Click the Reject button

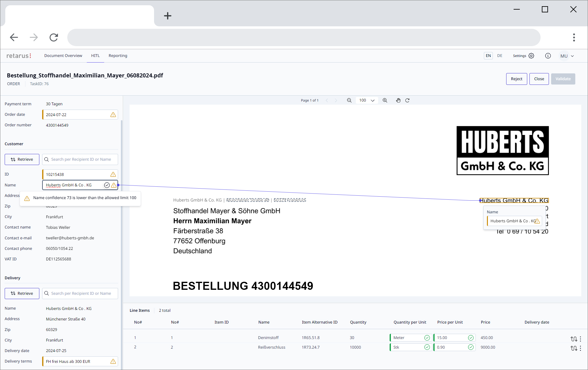click(x=517, y=79)
